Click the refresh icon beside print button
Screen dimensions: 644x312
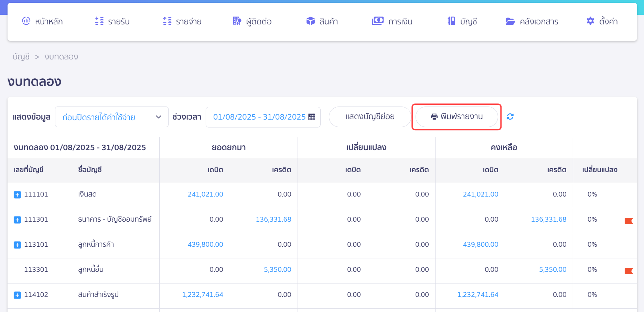click(x=510, y=116)
